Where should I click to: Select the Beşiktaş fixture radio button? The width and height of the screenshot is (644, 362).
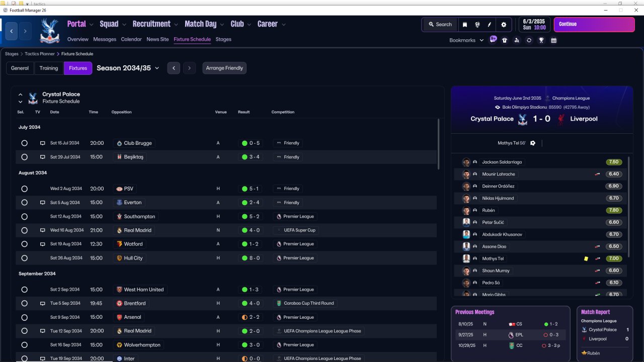(24, 157)
